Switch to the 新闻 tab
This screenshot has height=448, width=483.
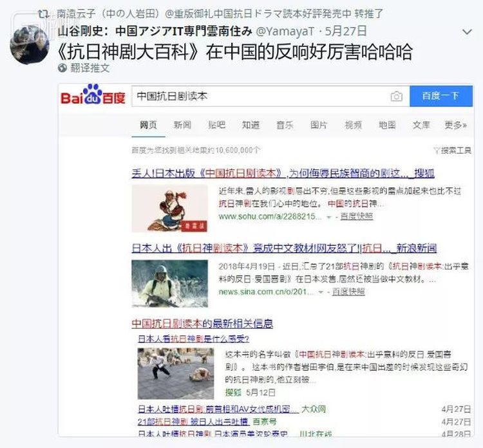coord(182,125)
